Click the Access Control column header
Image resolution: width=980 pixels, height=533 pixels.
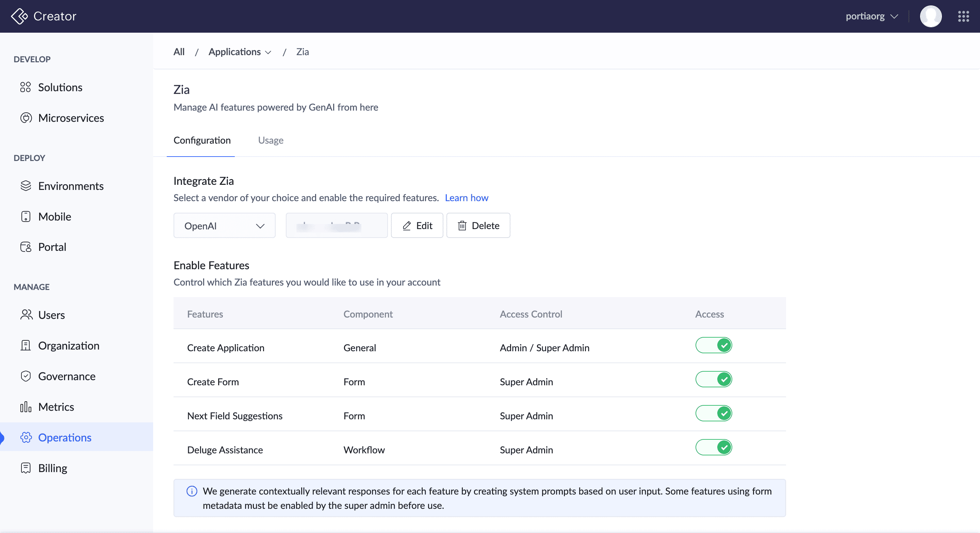[531, 314]
